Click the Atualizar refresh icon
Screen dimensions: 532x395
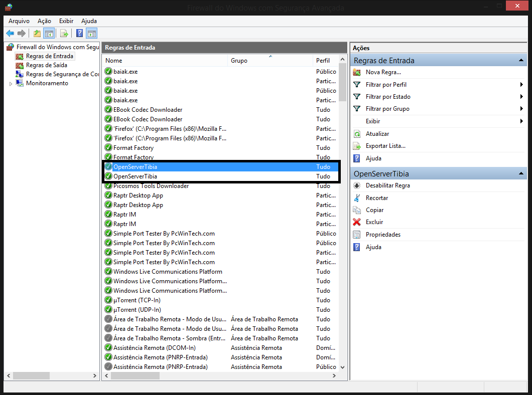[357, 134]
